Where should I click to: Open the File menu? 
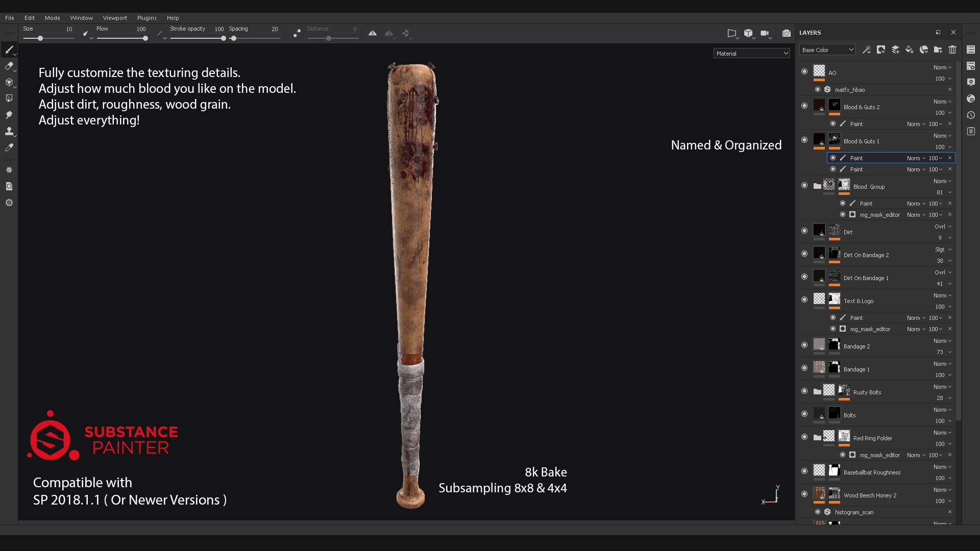click(x=10, y=18)
